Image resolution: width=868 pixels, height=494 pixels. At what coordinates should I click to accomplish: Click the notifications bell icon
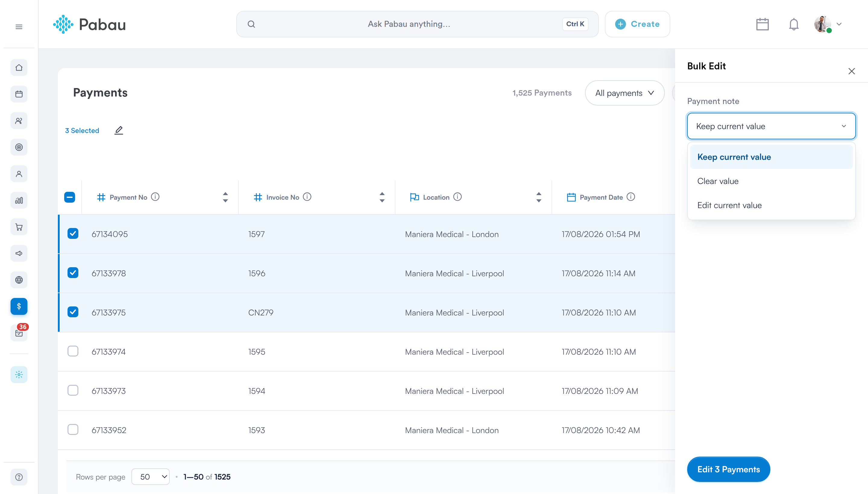794,24
